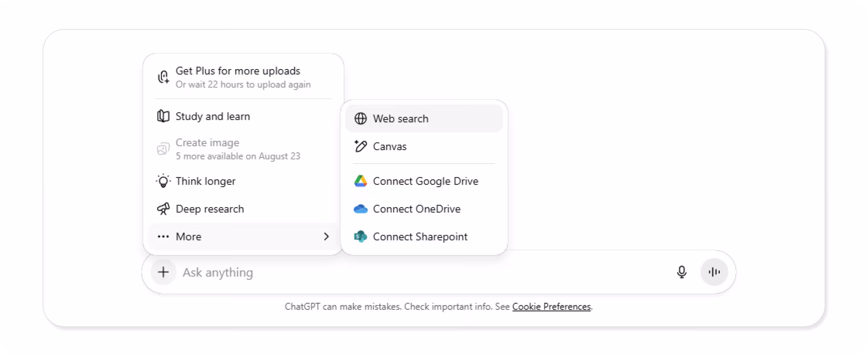Choose Canvas from the tools menu
This screenshot has height=356, width=868.
389,147
